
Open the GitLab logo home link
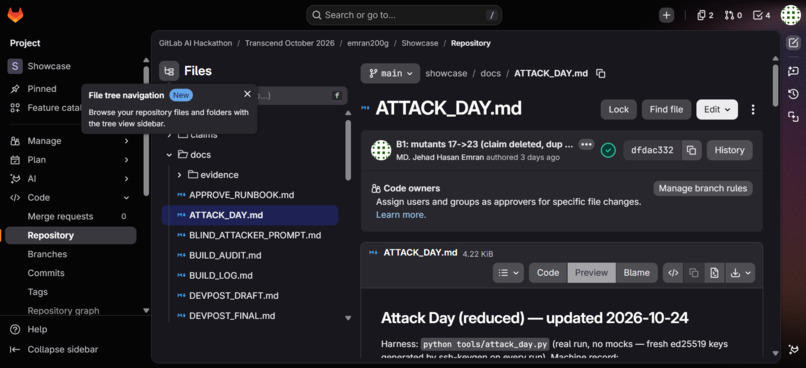15,15
